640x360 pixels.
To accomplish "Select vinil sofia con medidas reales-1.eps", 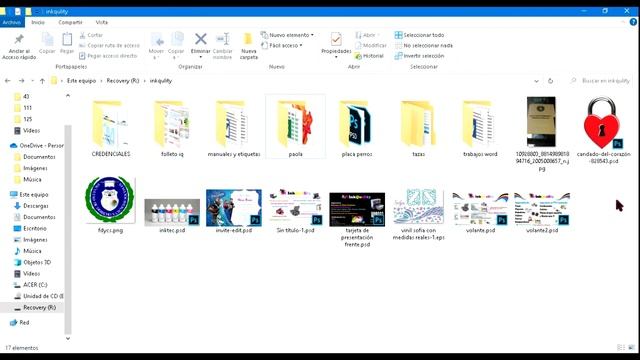I will pos(418,215).
